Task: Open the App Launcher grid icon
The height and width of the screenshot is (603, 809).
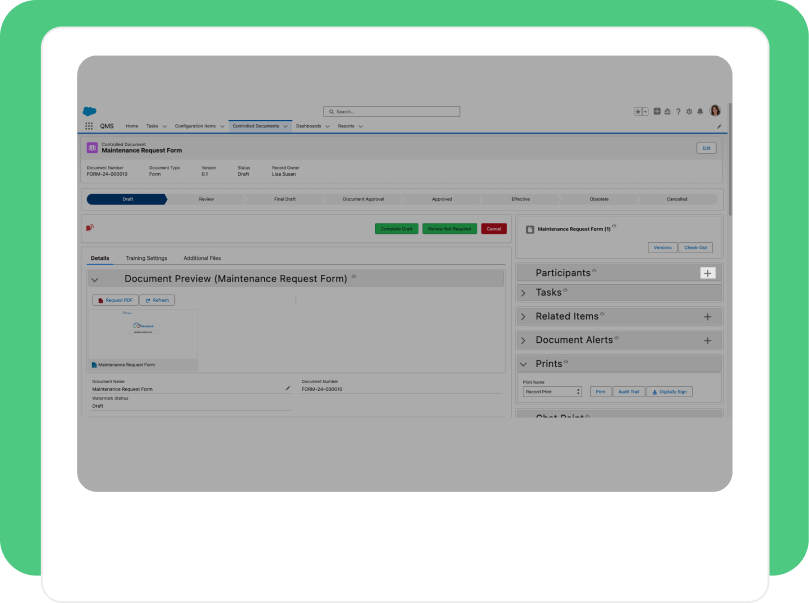Action: coord(89,126)
